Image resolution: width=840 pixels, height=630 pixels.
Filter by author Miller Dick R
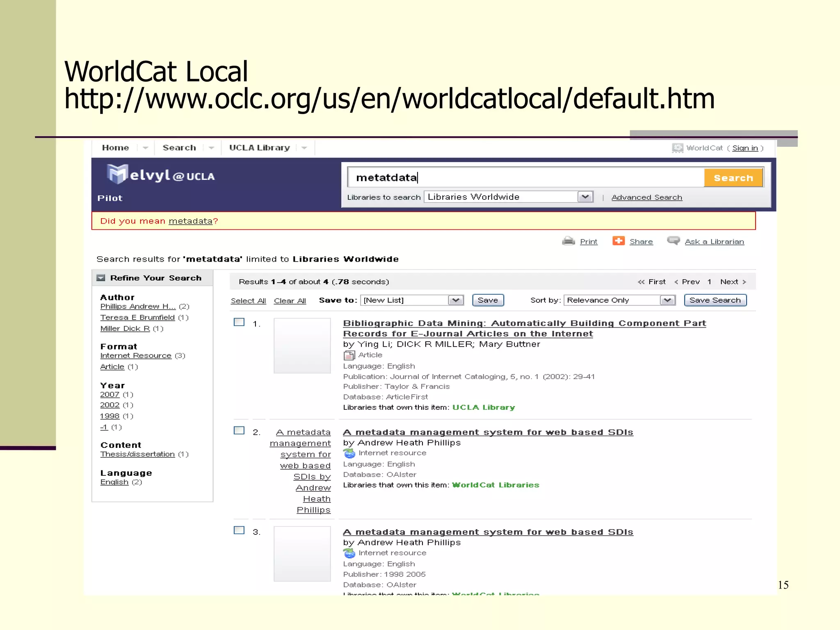pyautogui.click(x=125, y=329)
